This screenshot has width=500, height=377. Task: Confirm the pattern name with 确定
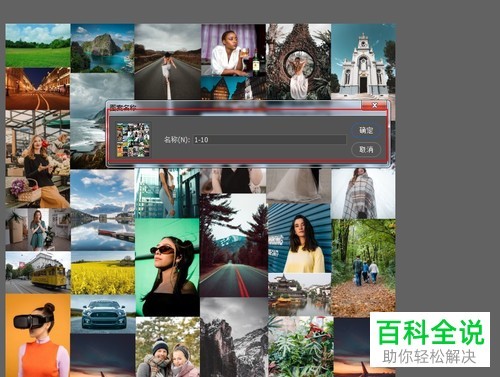366,130
